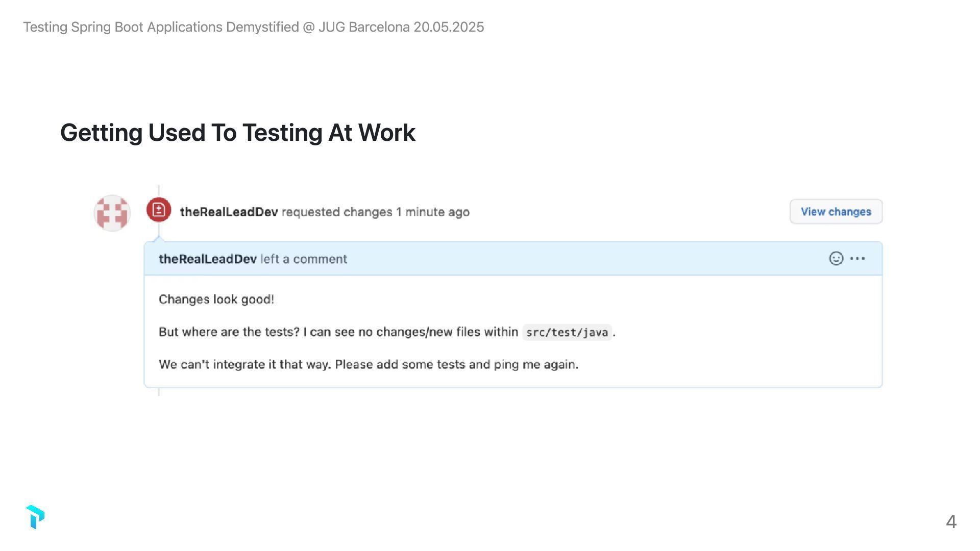980x551 pixels.
Task: Select the src/test/java code snippet
Action: click(567, 333)
